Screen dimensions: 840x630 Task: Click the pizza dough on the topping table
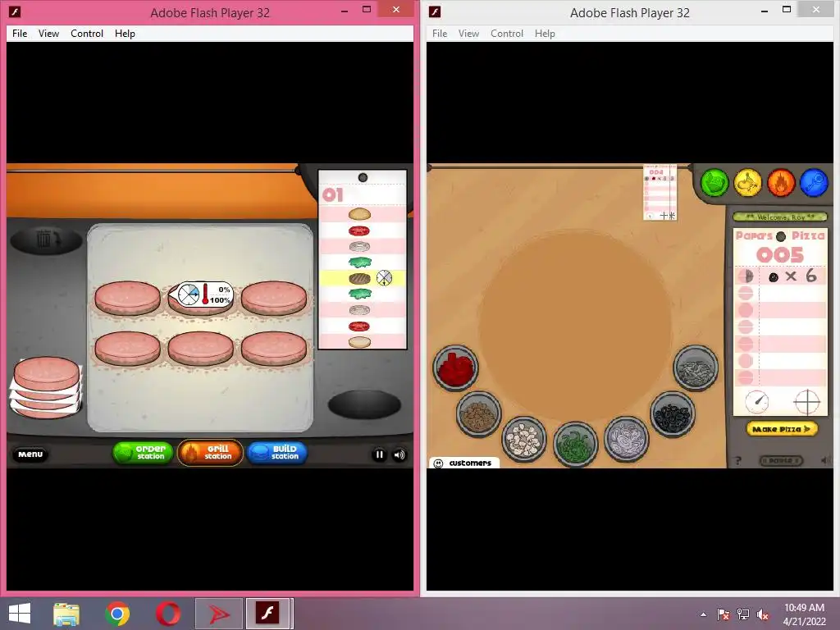tap(575, 326)
